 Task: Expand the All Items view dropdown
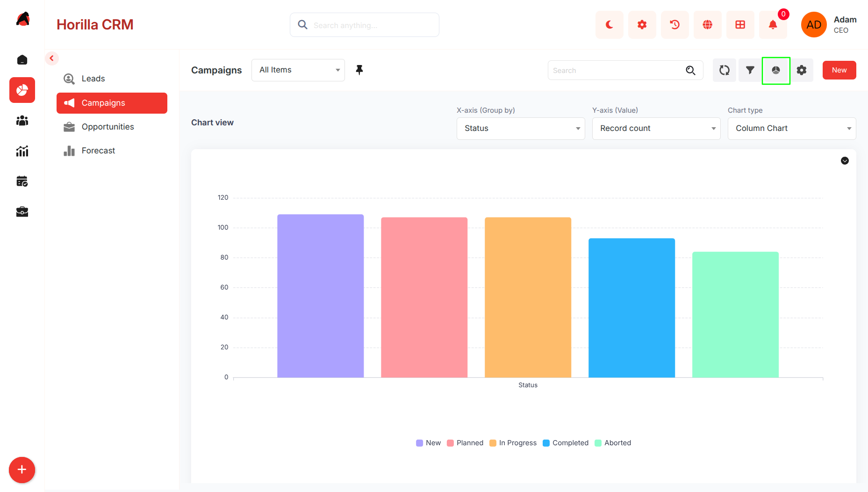click(298, 70)
